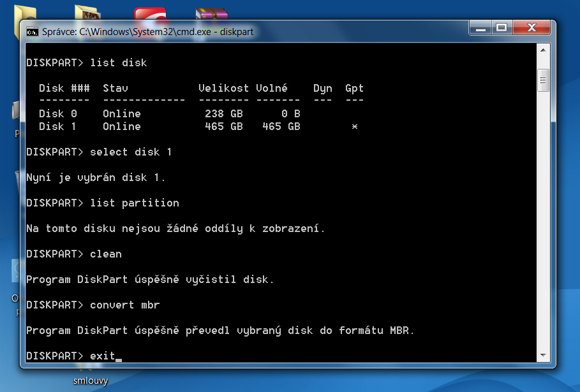Click the 'exit' command at the prompt
The height and width of the screenshot is (392, 580).
tap(103, 356)
